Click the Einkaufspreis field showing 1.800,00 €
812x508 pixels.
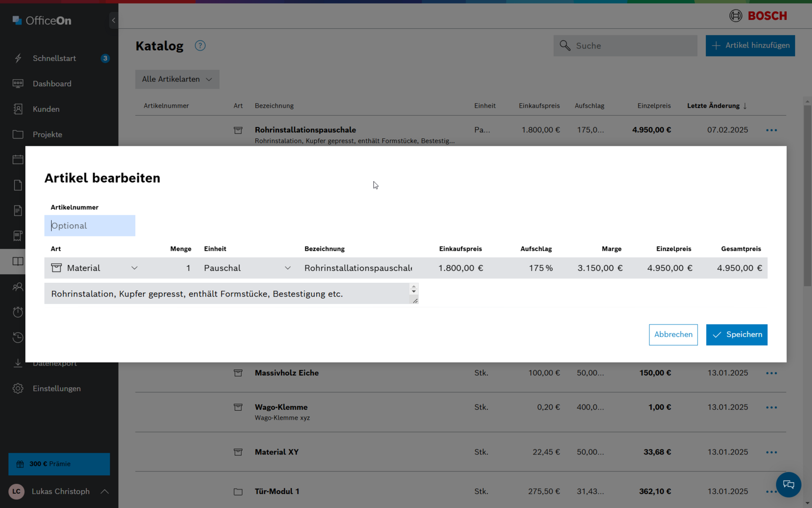[x=460, y=268]
